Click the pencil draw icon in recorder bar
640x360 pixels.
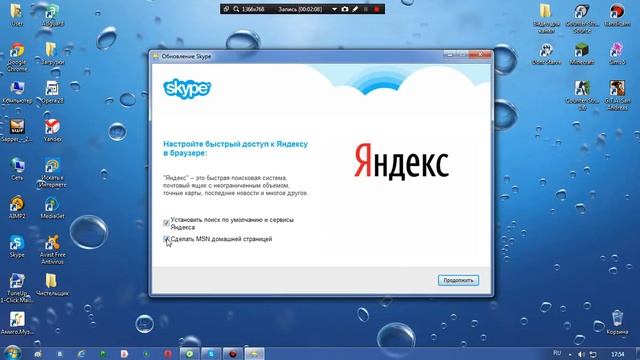[x=355, y=9]
